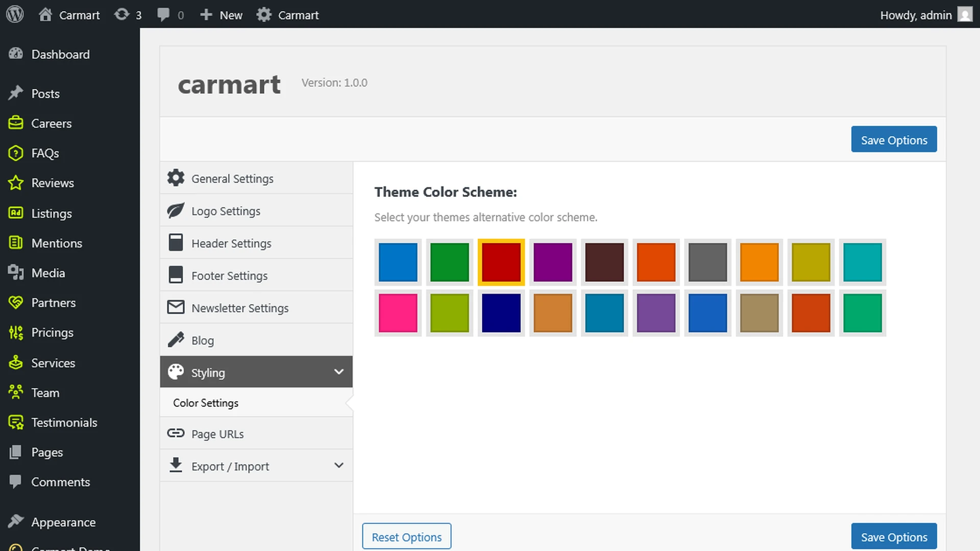The width and height of the screenshot is (980, 551).
Task: Click the Reset Options button
Action: (x=407, y=536)
